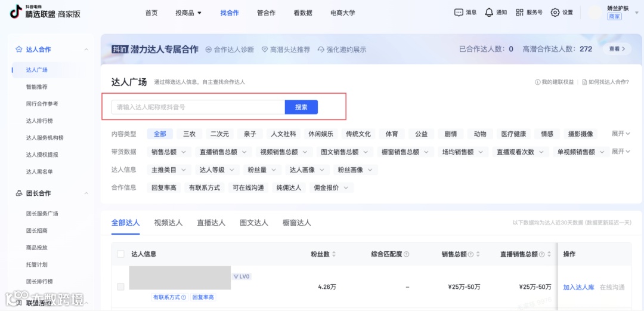
Task: Sort by 直播销售总额 column arrows
Action: [x=549, y=254]
